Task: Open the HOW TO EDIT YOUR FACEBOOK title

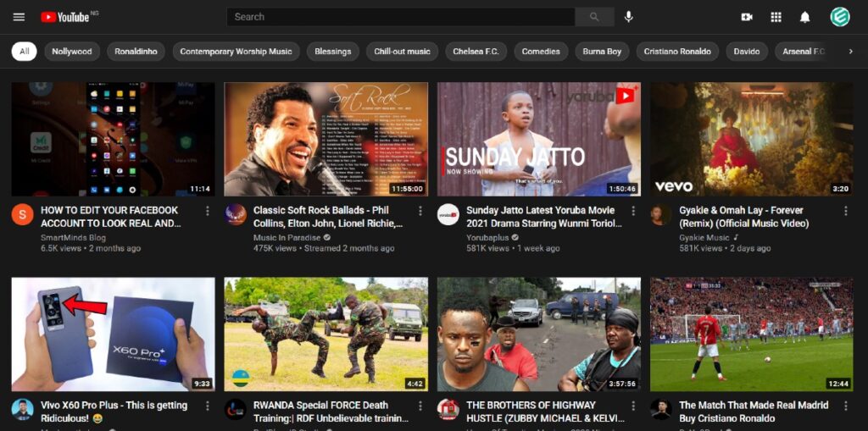Action: coord(111,217)
